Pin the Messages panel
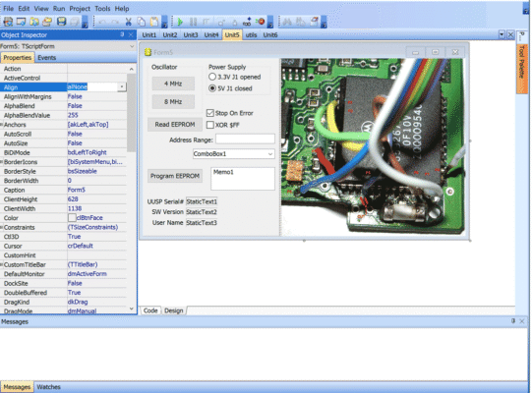 [x=513, y=320]
